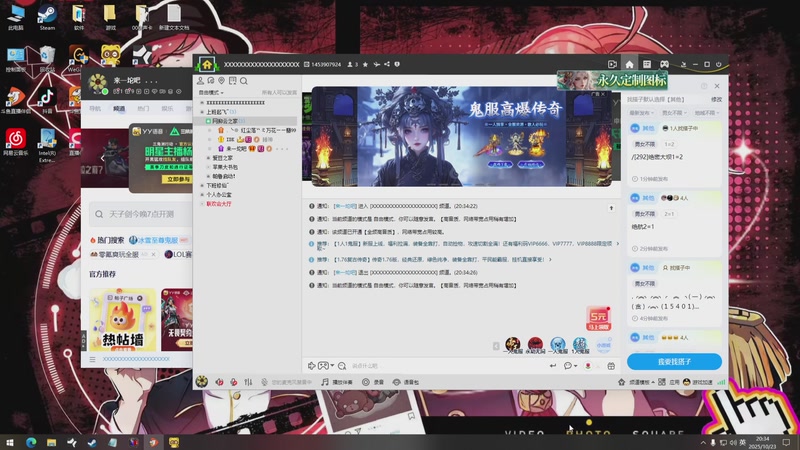Image resolution: width=800 pixels, height=450 pixels.
Task: Open the member list person icon
Action: click(201, 81)
